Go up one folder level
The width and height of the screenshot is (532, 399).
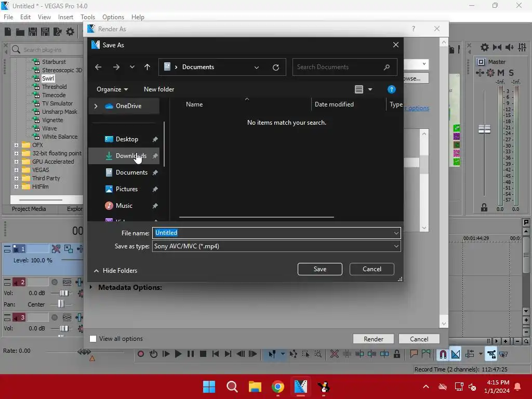click(147, 67)
